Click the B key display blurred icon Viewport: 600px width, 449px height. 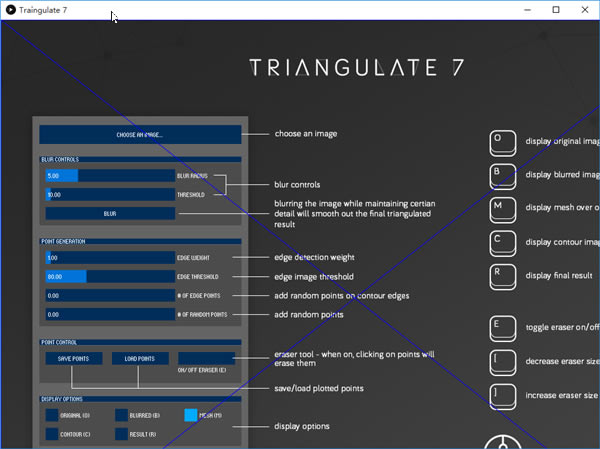502,175
